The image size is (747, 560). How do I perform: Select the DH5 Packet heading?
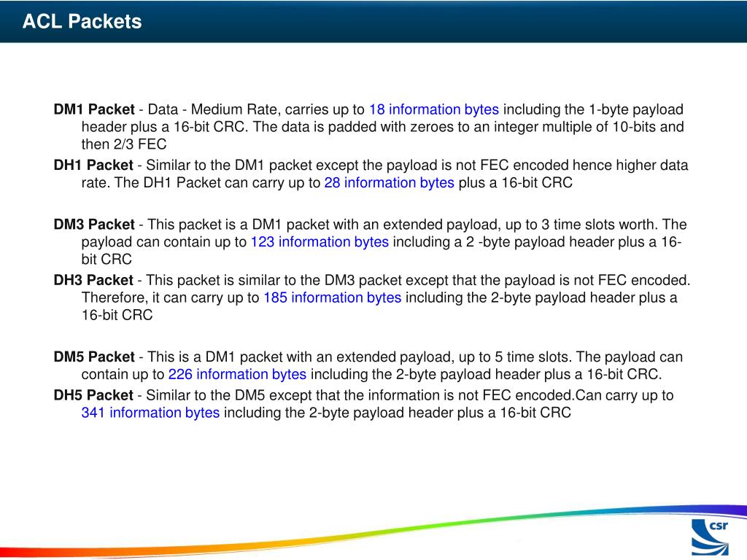point(93,395)
